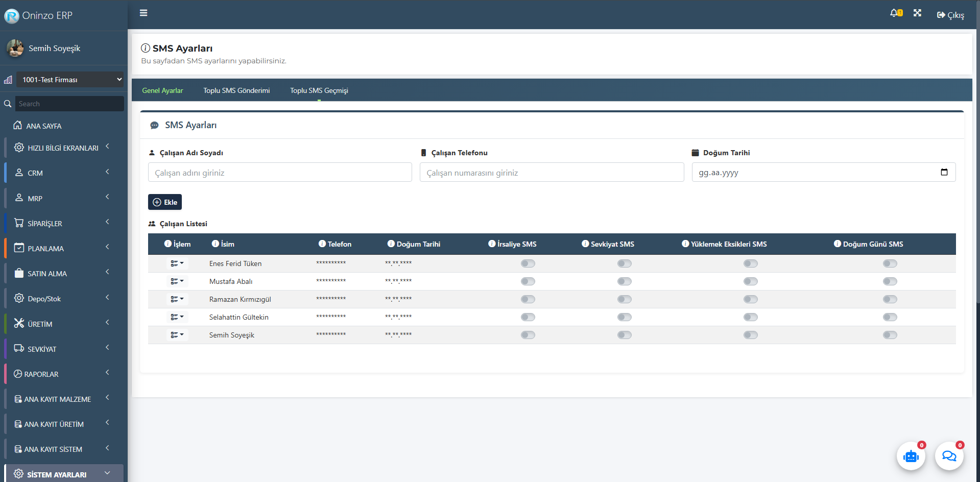Image resolution: width=980 pixels, height=482 pixels.
Task: Click the Çıkış logout link
Action: [950, 15]
